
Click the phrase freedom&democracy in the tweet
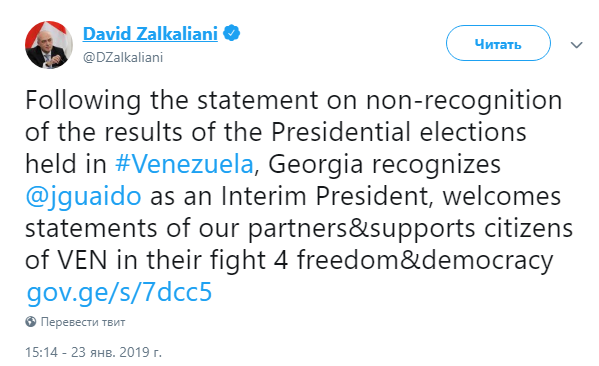425,260
